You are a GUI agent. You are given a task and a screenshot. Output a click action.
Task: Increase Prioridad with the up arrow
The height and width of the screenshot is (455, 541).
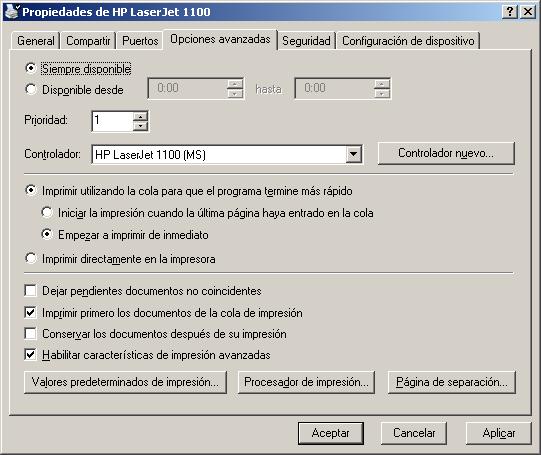coord(140,116)
